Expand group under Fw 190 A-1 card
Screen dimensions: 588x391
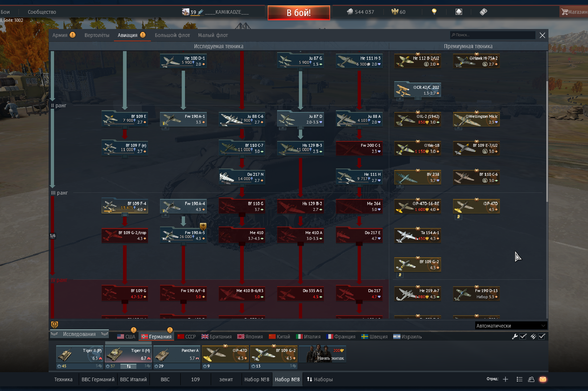[165, 128]
